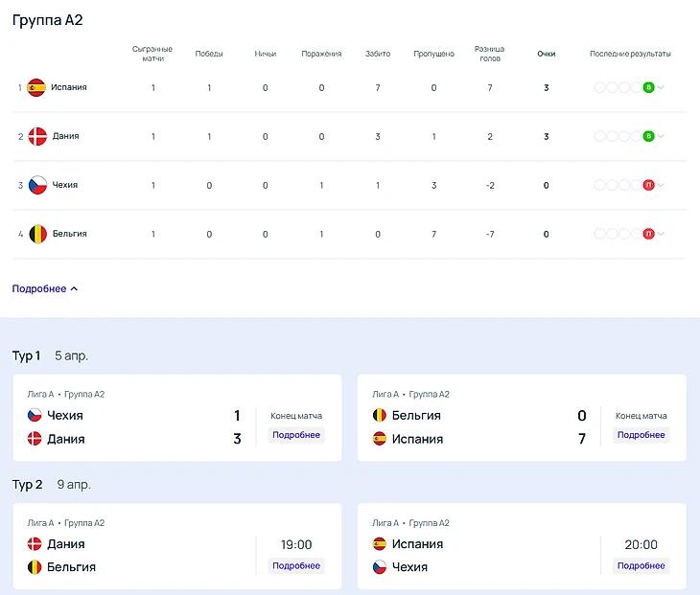This screenshot has width=700, height=595.
Task: Open details for Чехия vs Дания match
Action: pos(296,435)
